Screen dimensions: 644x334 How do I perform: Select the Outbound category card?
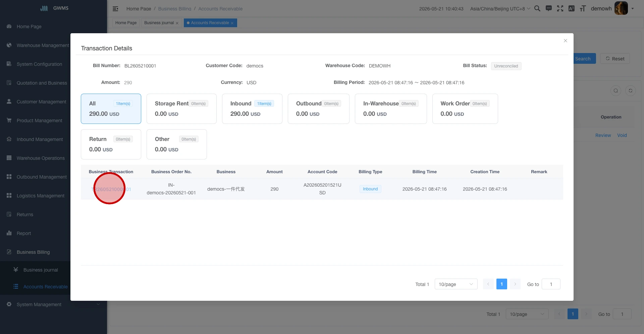click(x=319, y=109)
